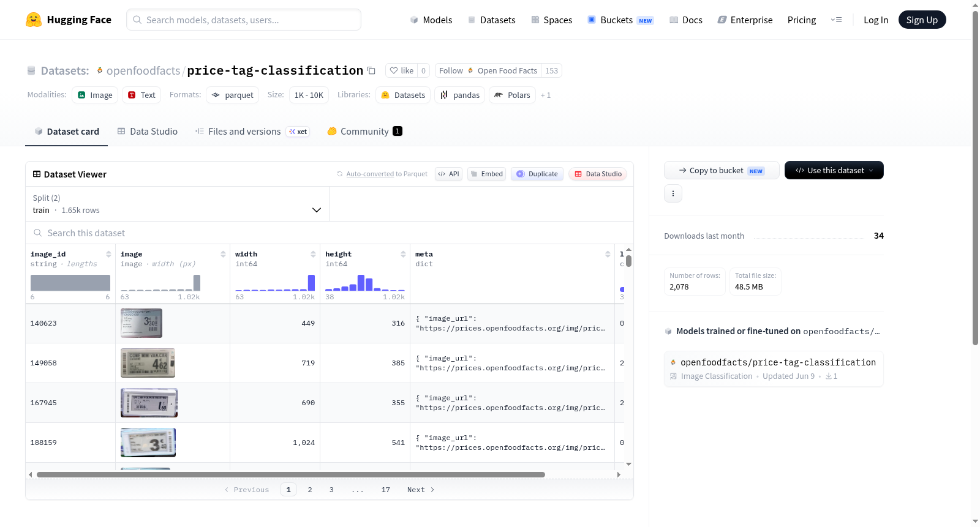This screenshot has width=980, height=527.
Task: Sort by the image_id column icon
Action: tap(108, 254)
